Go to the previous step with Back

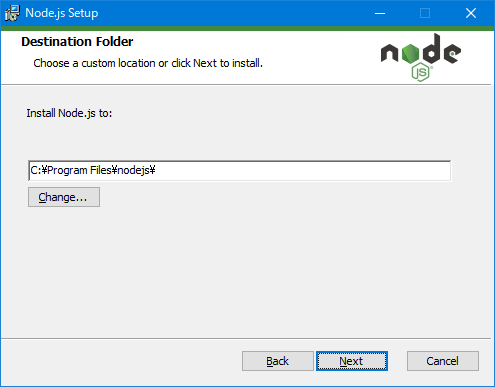click(278, 361)
